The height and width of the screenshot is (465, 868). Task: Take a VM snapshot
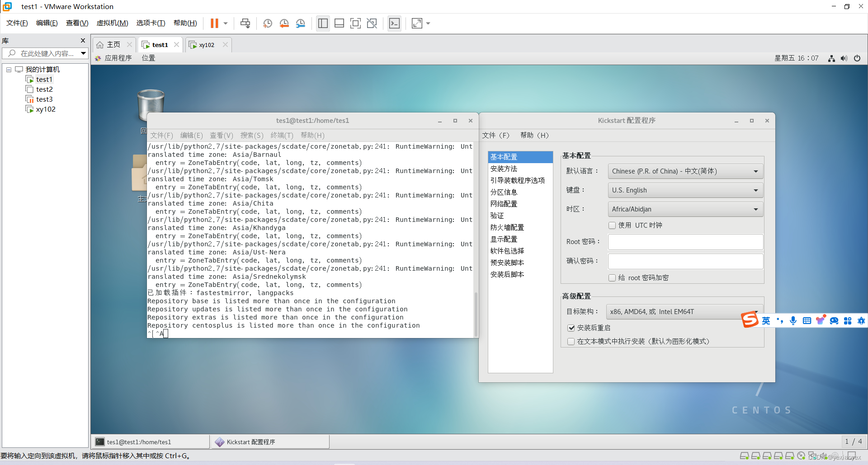coord(268,23)
